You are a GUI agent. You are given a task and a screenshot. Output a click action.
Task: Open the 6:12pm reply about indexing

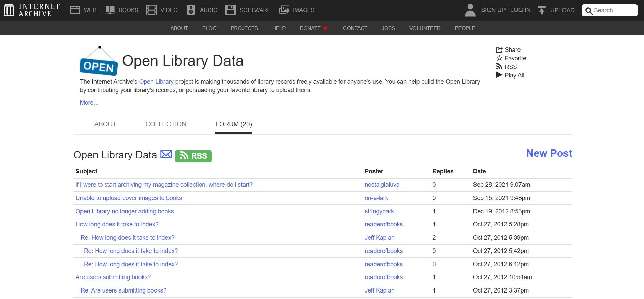tap(131, 264)
